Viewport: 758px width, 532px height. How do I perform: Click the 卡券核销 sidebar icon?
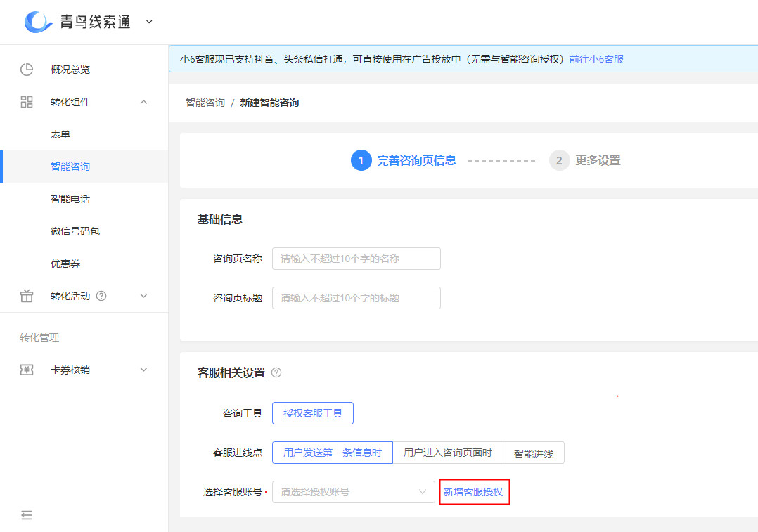27,370
